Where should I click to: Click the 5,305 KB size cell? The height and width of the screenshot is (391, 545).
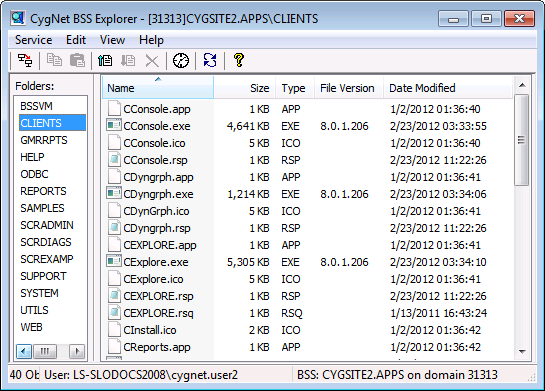[248, 262]
